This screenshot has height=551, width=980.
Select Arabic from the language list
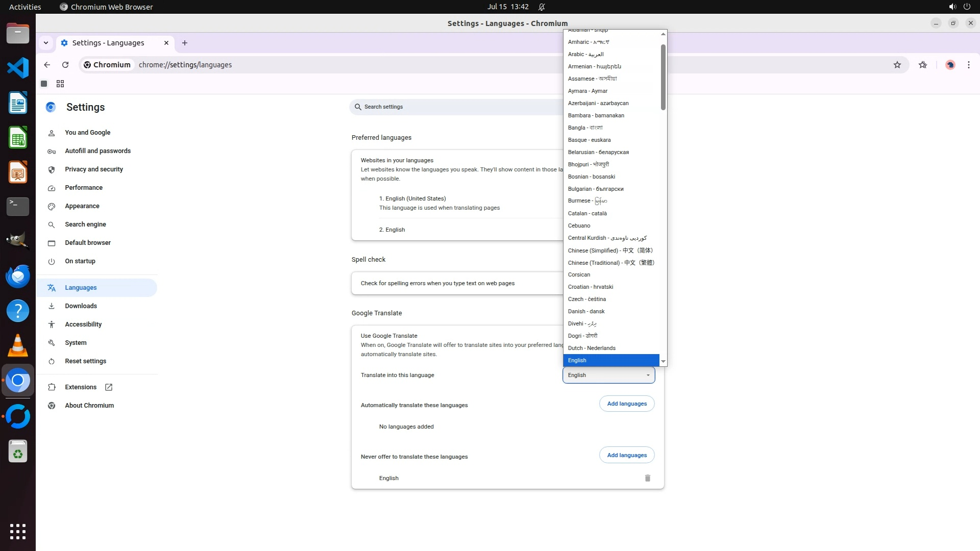(585, 54)
